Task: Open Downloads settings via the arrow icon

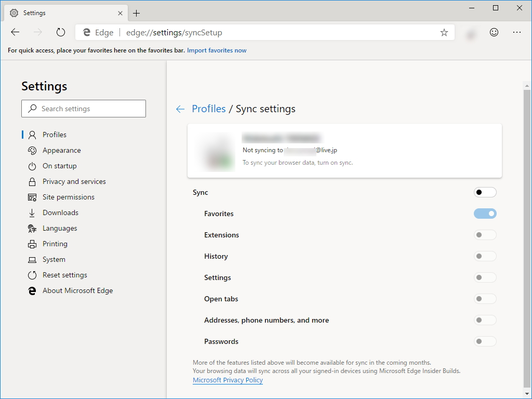Action: coord(32,212)
